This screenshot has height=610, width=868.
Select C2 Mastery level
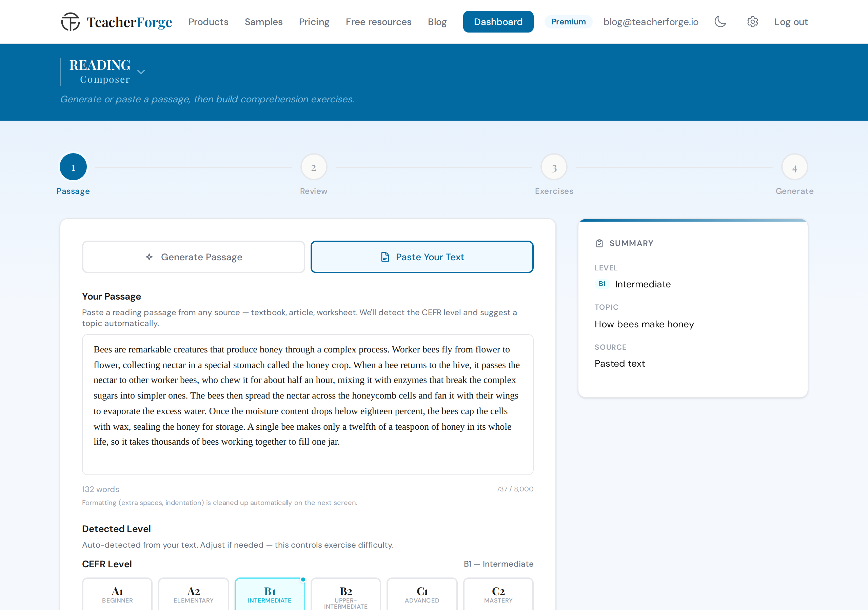tap(498, 594)
